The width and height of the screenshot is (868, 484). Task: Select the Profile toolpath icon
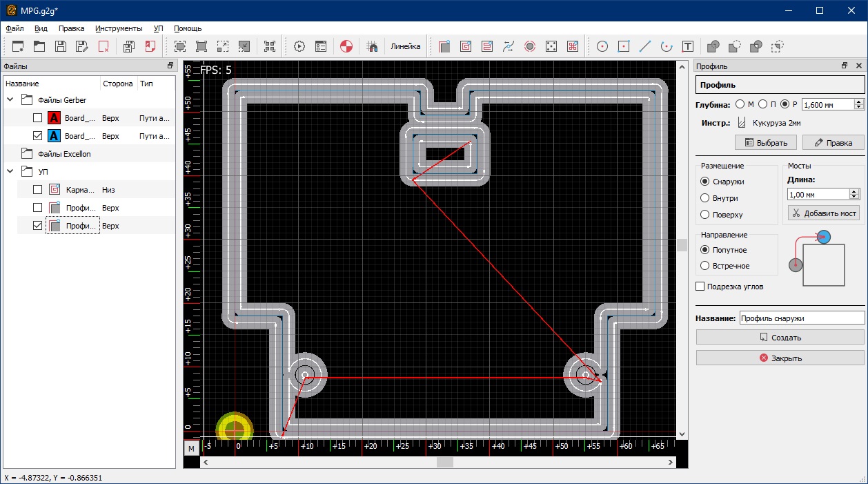444,46
